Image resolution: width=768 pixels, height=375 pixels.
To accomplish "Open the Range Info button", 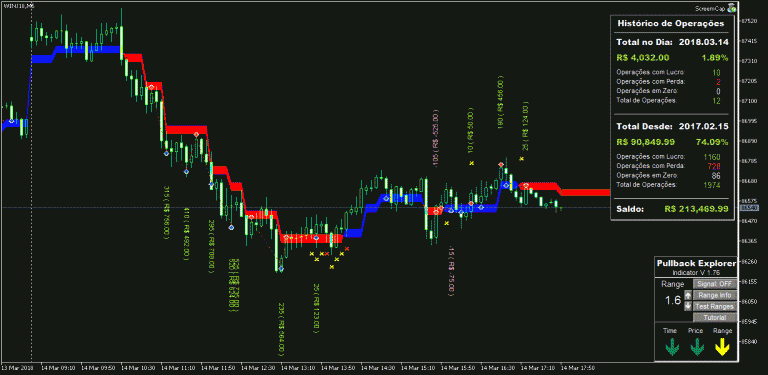I will click(715, 295).
